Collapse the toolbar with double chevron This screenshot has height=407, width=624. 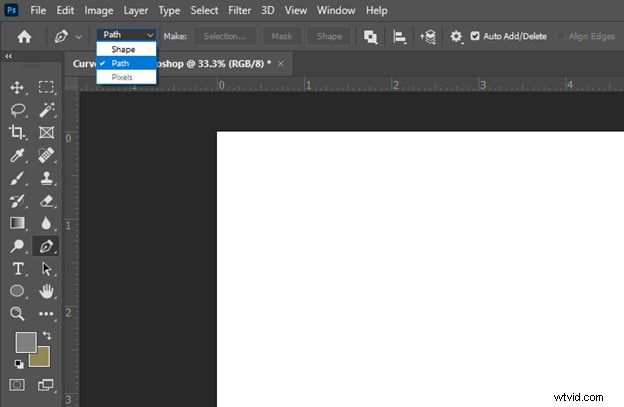[x=8, y=56]
